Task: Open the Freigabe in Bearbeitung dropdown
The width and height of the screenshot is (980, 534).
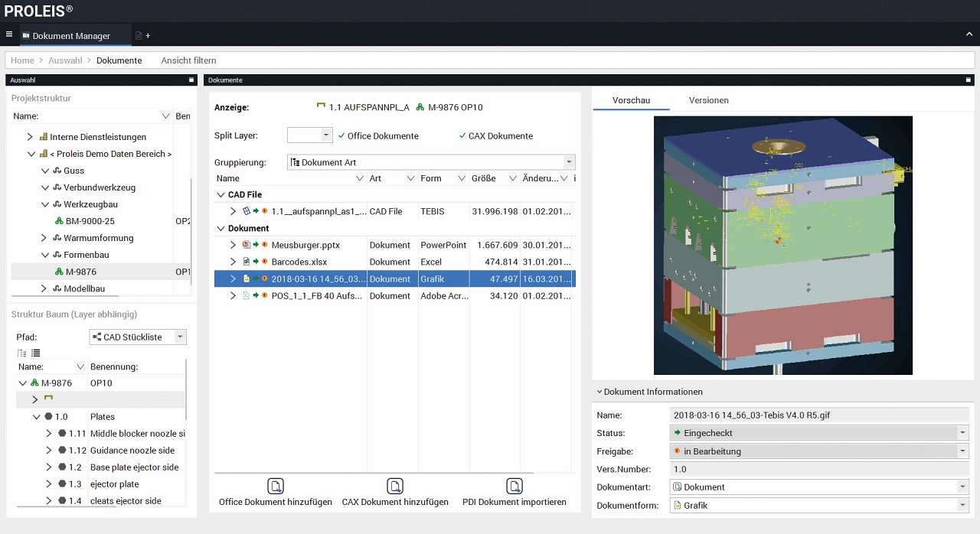Action: coord(962,451)
